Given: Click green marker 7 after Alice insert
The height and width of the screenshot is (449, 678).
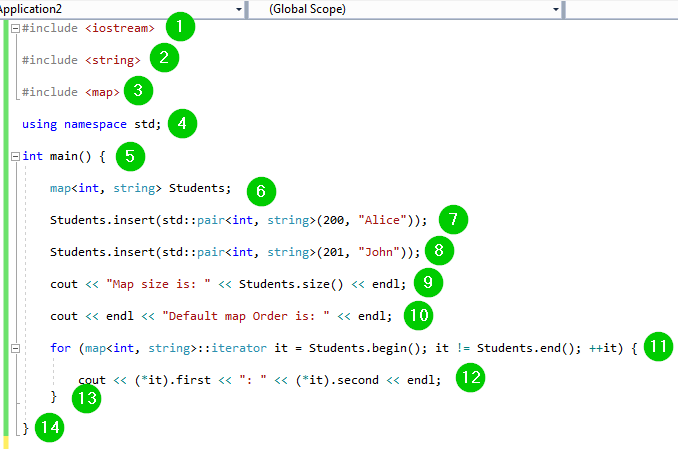Looking at the screenshot, I should point(452,219).
